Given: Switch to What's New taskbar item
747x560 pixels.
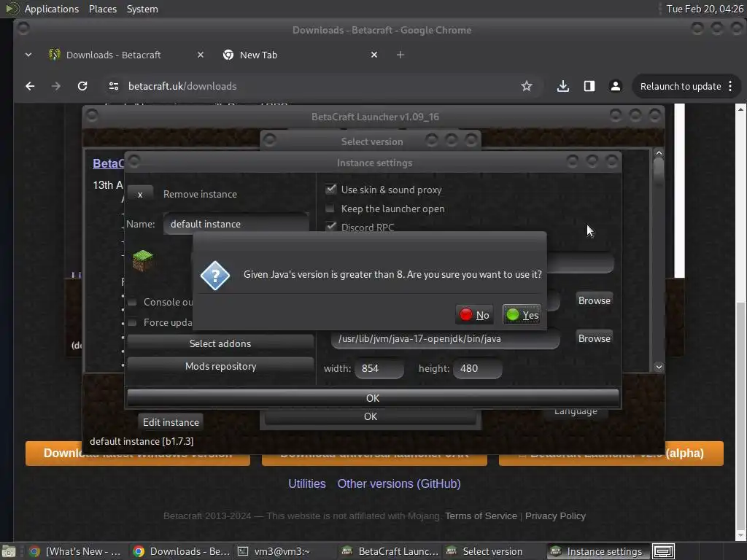Looking at the screenshot, I should tap(76, 551).
